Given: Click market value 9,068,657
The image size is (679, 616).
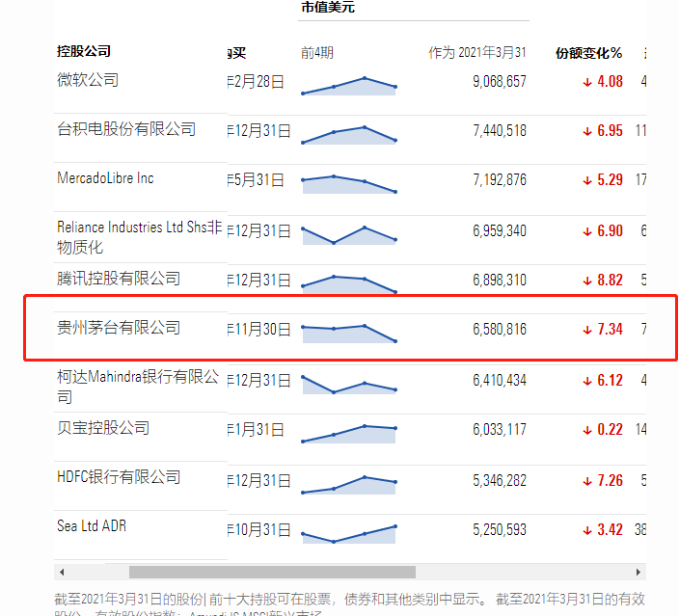Looking at the screenshot, I should (500, 81).
